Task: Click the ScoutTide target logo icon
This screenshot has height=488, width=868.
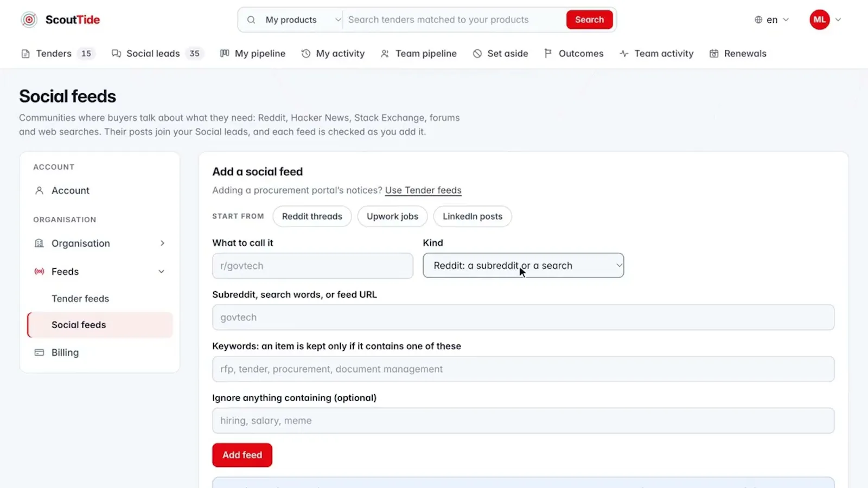Action: 29,20
